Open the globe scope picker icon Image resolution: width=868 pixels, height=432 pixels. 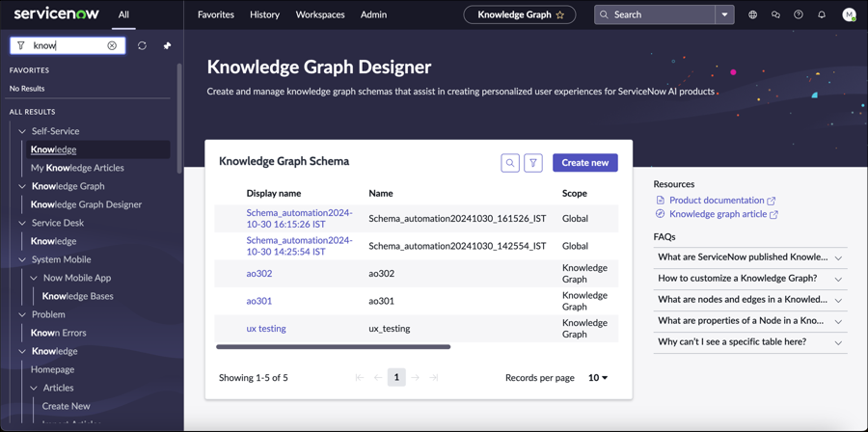click(x=753, y=14)
